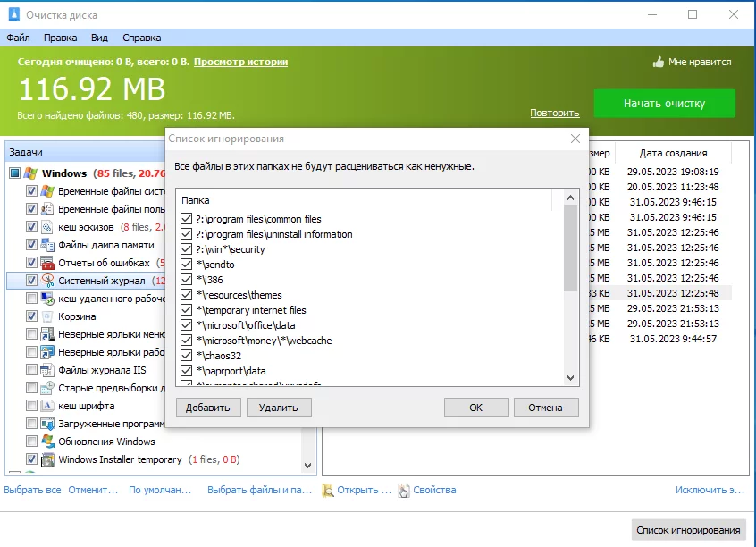Open the Правка menu
Screen dimensions: 756x547
60,38
